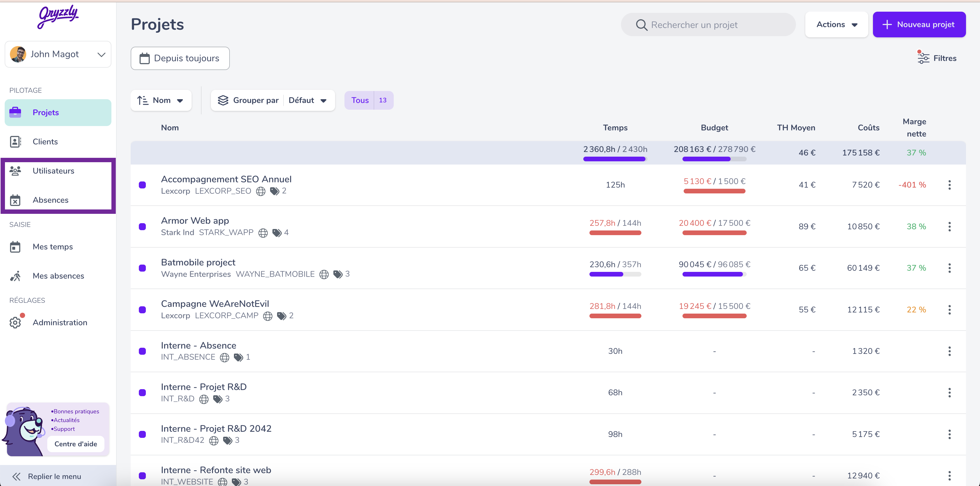This screenshot has height=486, width=980.
Task: Click the Utilisateurs people icon
Action: click(15, 171)
